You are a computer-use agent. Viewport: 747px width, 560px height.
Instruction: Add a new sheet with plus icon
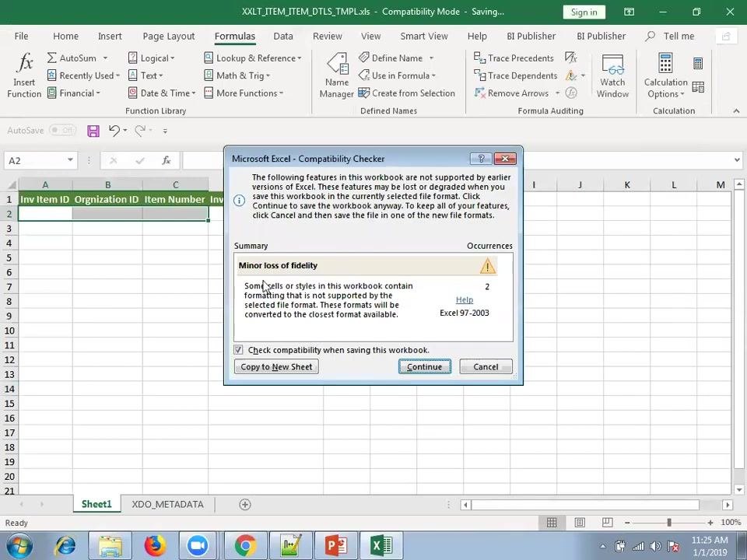click(245, 504)
